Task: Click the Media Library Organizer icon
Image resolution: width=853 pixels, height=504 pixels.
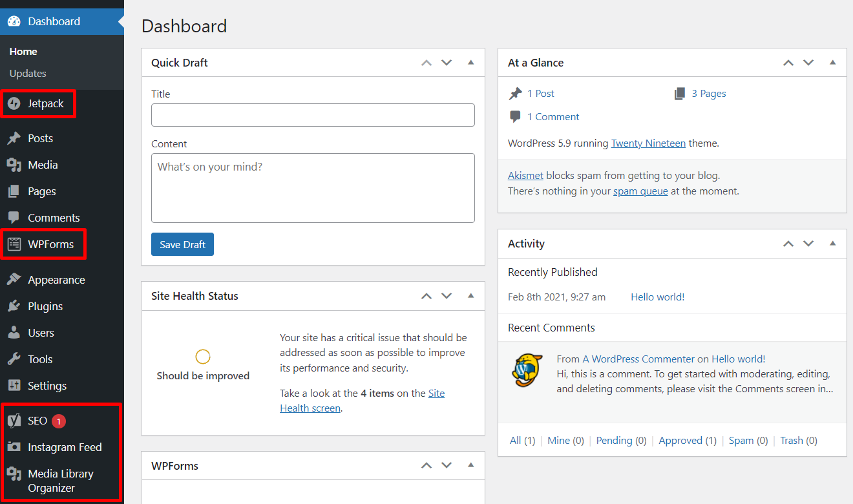Action: point(14,474)
